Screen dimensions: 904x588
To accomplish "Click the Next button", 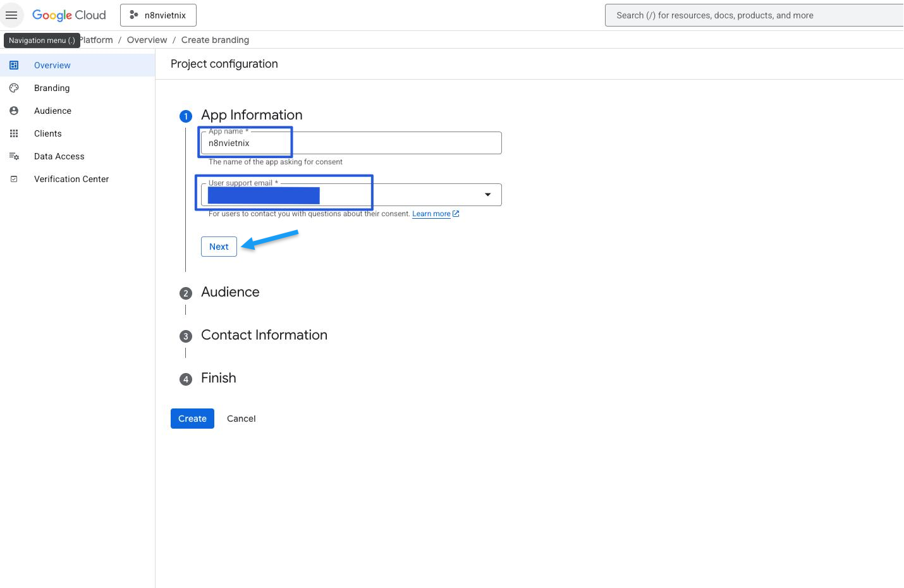I will coord(219,247).
